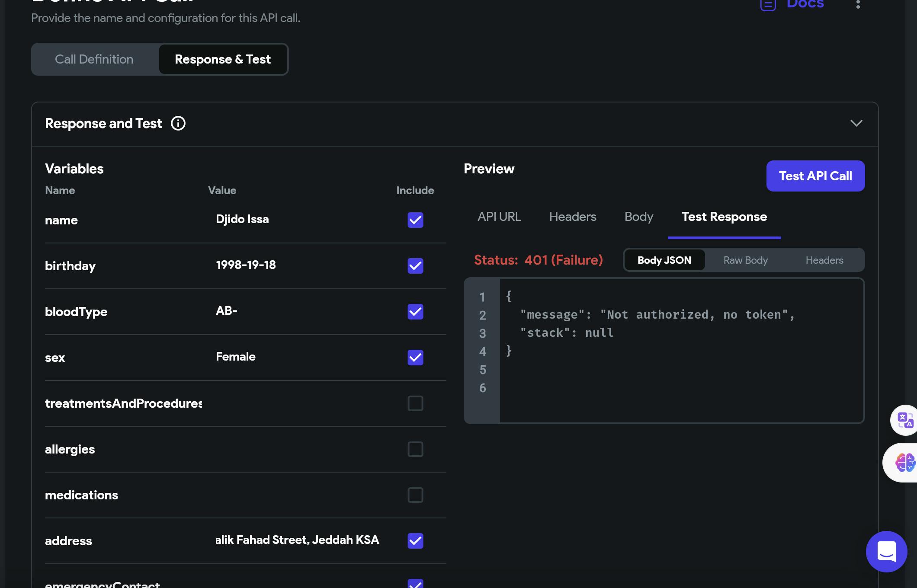This screenshot has width=917, height=588.
Task: Click the Preview heading
Action: tap(489, 169)
